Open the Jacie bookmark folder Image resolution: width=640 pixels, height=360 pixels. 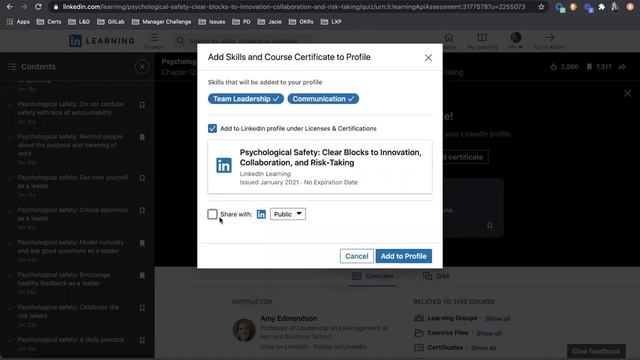(x=269, y=22)
